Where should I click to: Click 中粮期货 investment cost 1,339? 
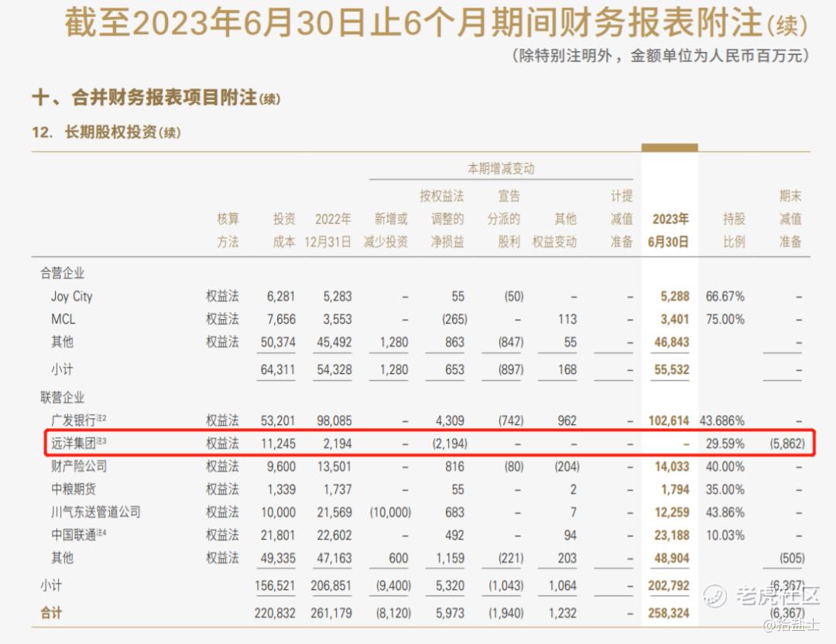click(x=281, y=489)
